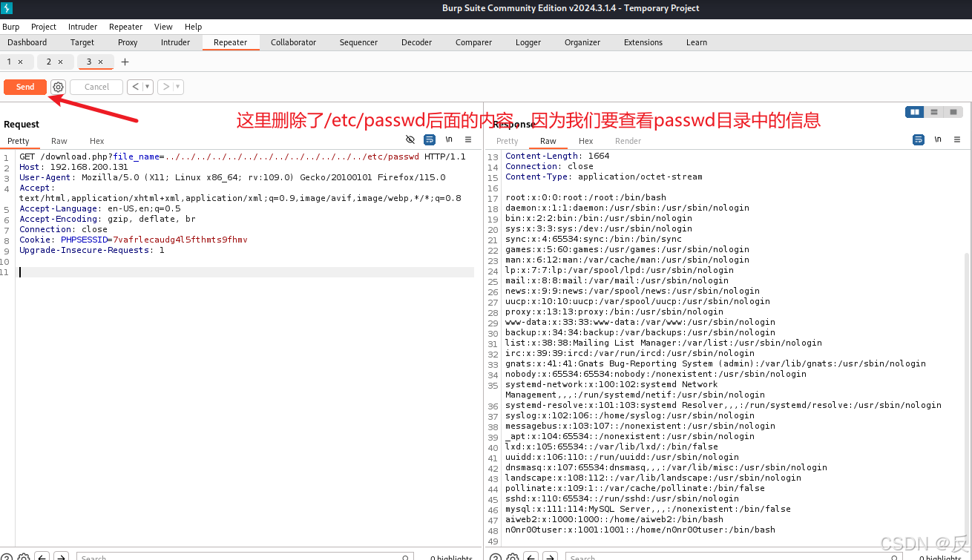Image resolution: width=972 pixels, height=560 pixels.
Task: Toggle word wrap icon in Request panel
Action: 430,139
